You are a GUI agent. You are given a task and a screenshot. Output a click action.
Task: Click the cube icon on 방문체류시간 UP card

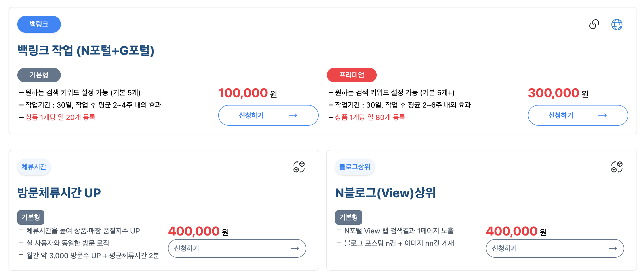click(299, 167)
